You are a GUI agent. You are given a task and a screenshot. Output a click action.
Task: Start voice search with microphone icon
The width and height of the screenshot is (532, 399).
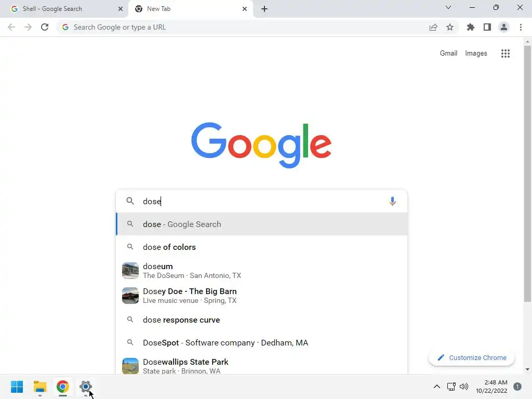click(392, 201)
